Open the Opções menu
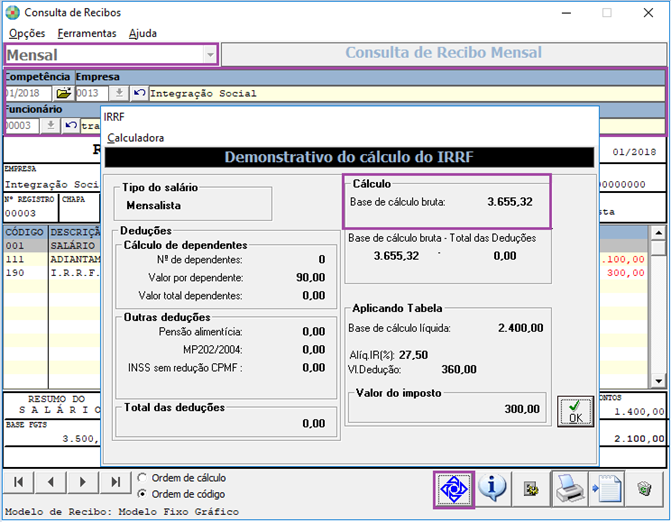The image size is (671, 522). point(27,33)
